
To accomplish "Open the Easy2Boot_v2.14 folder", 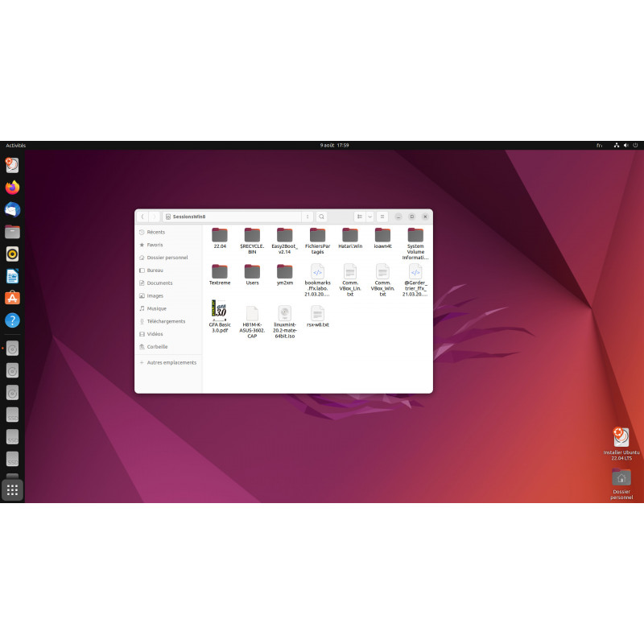I will tap(283, 236).
